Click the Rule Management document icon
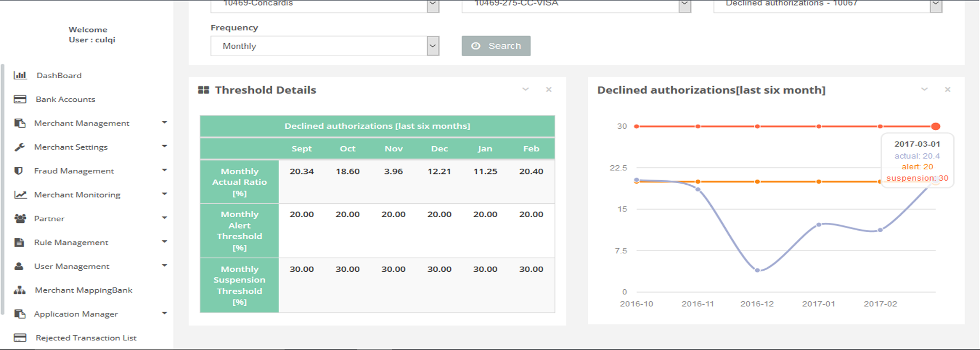Viewport: 980px width, 350px height. pos(20,242)
